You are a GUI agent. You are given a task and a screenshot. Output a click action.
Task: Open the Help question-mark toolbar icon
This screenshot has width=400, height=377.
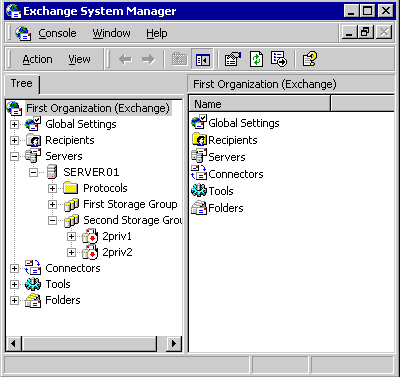point(310,59)
